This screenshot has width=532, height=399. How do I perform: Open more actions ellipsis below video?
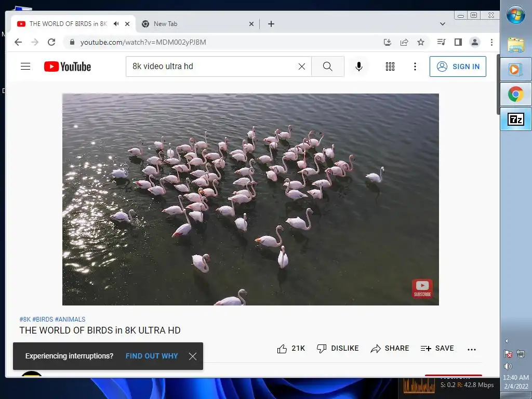(x=472, y=349)
